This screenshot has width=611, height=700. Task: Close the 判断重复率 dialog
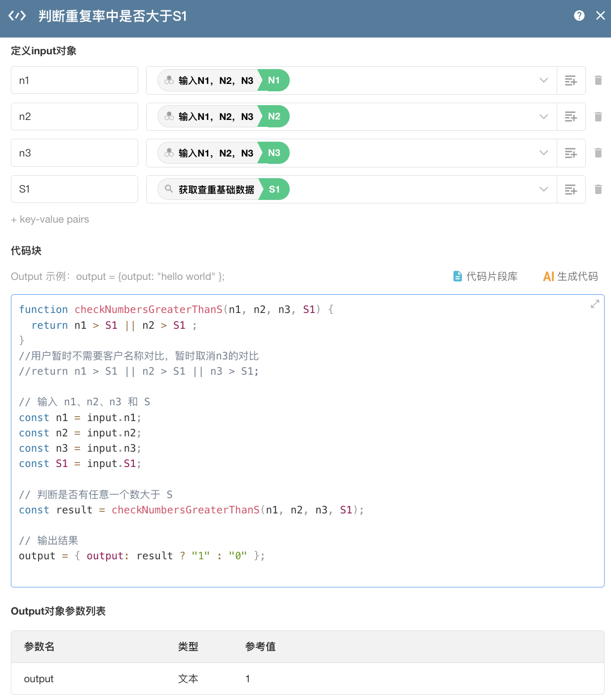pyautogui.click(x=601, y=16)
